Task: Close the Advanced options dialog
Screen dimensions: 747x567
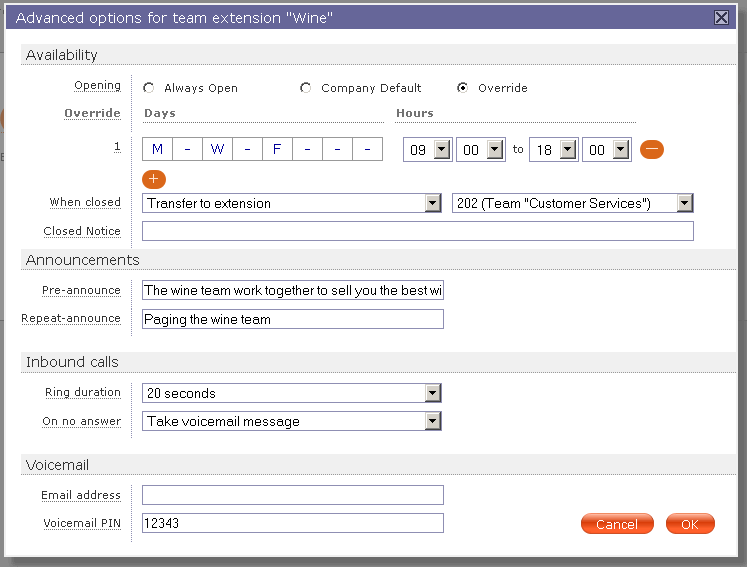Action: [721, 18]
